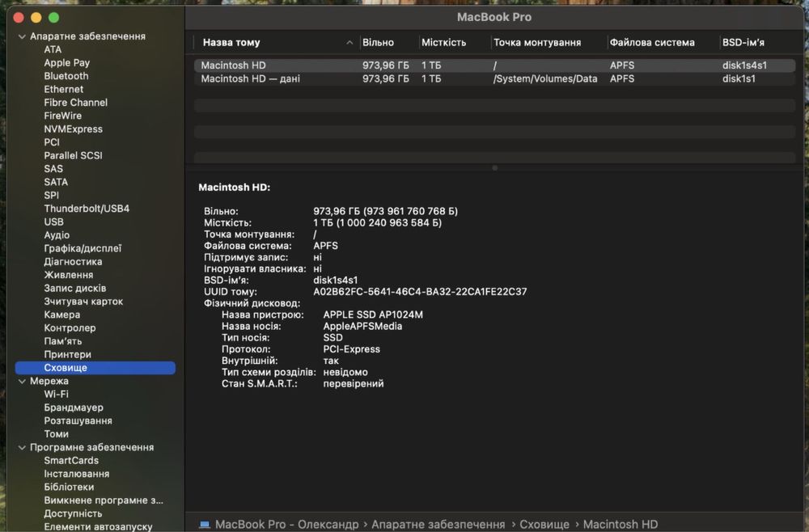Click the APPLE SSD AP1024M device name
The height and width of the screenshot is (532, 809).
pyautogui.click(x=373, y=315)
